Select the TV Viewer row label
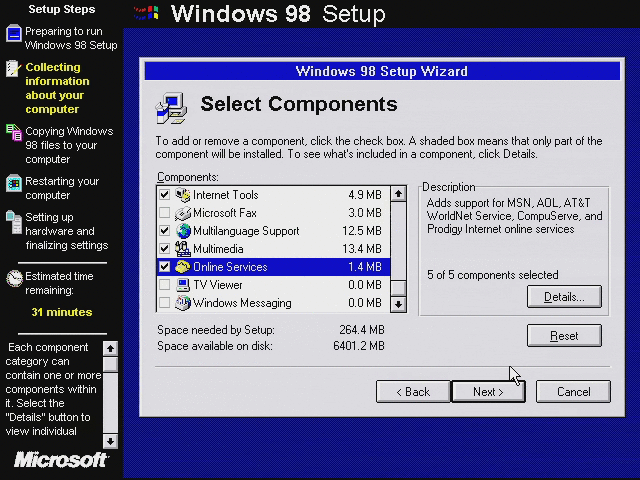The image size is (640, 480). [x=218, y=285]
